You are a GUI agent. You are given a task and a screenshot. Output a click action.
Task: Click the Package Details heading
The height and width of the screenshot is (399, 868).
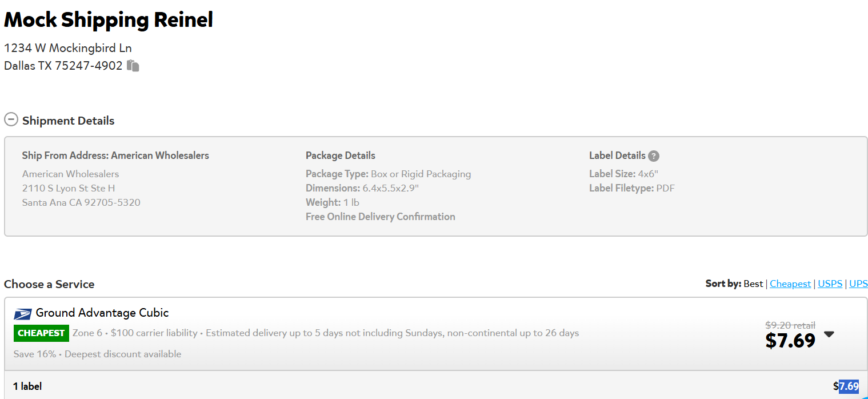[x=341, y=155]
